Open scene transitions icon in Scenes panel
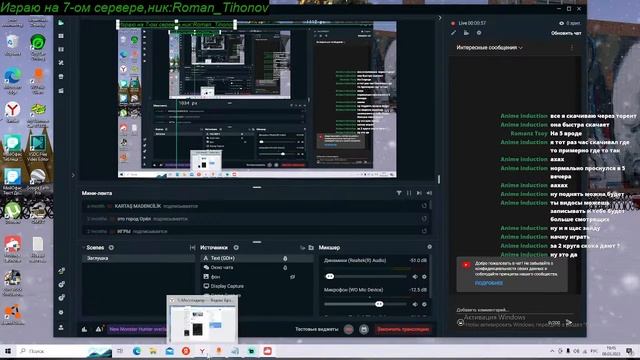Screen dimensions: 640x360 192,248
